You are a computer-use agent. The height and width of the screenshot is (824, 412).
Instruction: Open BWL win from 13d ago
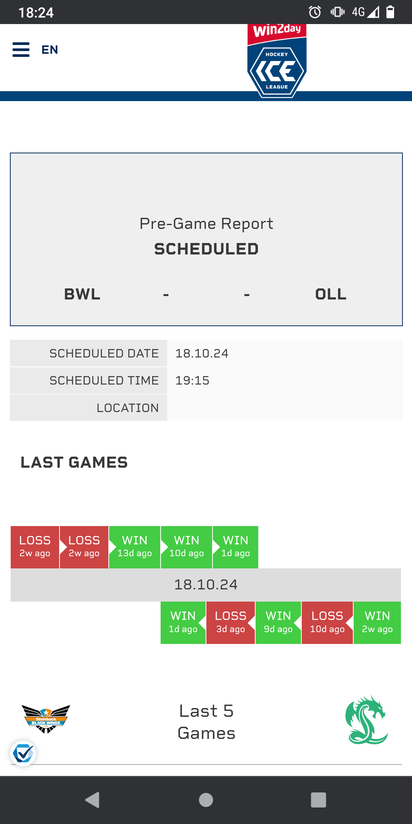[134, 547]
